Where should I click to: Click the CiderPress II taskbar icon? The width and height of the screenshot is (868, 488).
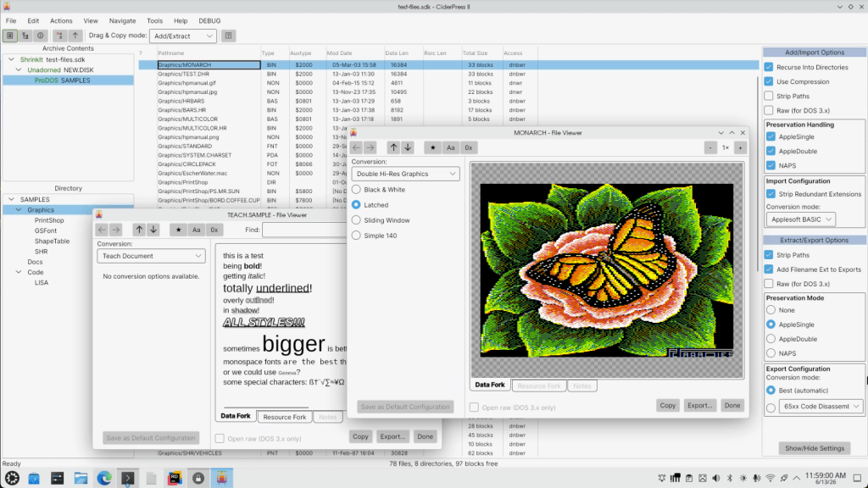pyautogui.click(x=221, y=478)
